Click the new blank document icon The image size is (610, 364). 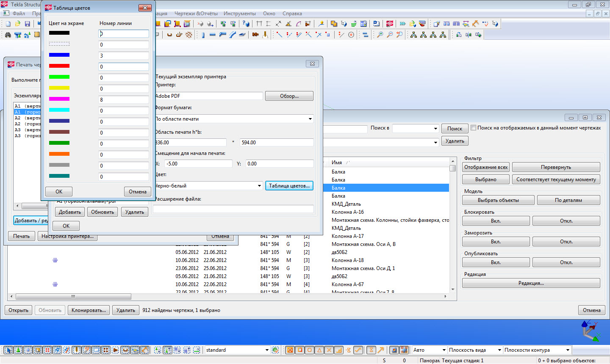[x=8, y=24]
